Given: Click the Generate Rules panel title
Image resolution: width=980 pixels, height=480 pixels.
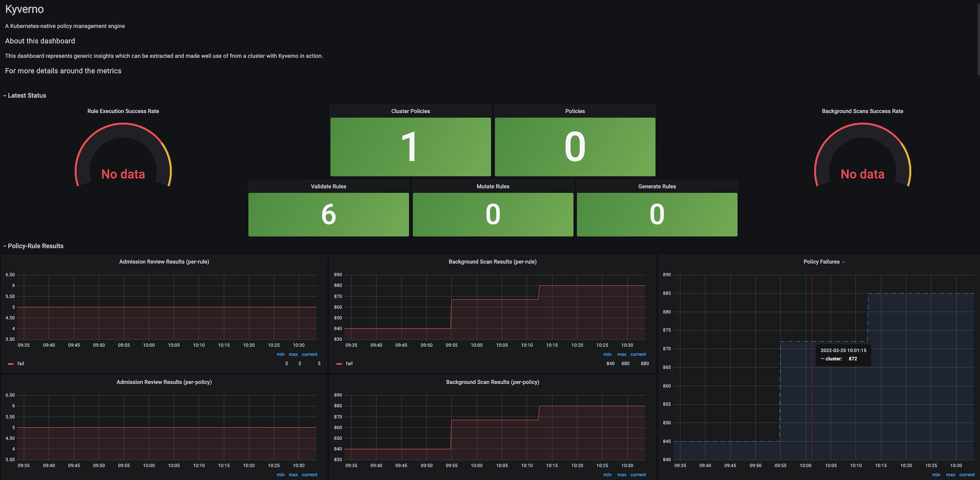Looking at the screenshot, I should [x=657, y=187].
